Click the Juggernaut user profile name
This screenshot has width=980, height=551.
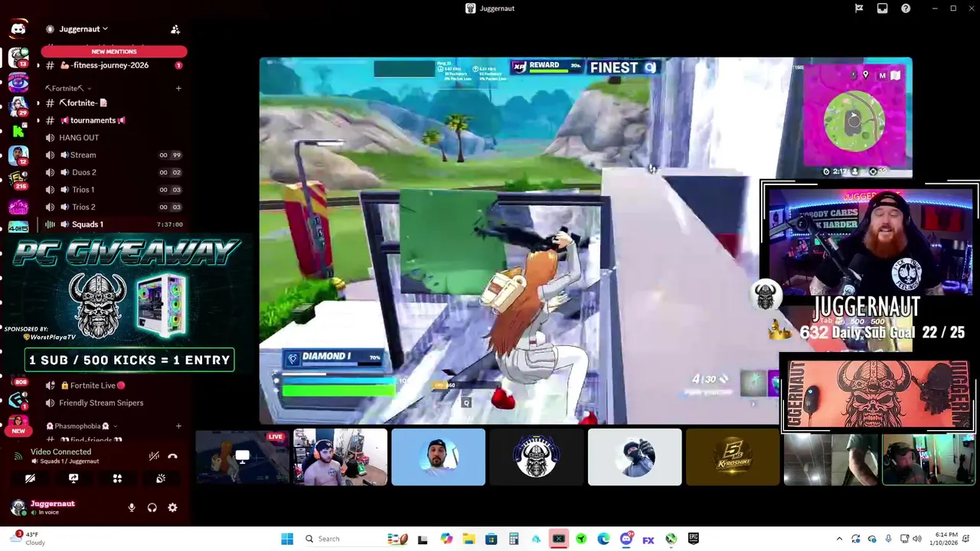[53, 504]
